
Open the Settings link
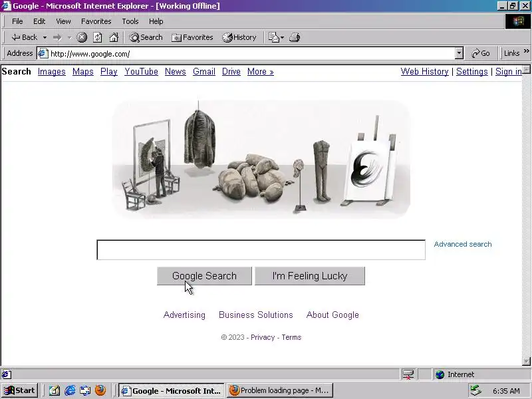[x=471, y=72]
